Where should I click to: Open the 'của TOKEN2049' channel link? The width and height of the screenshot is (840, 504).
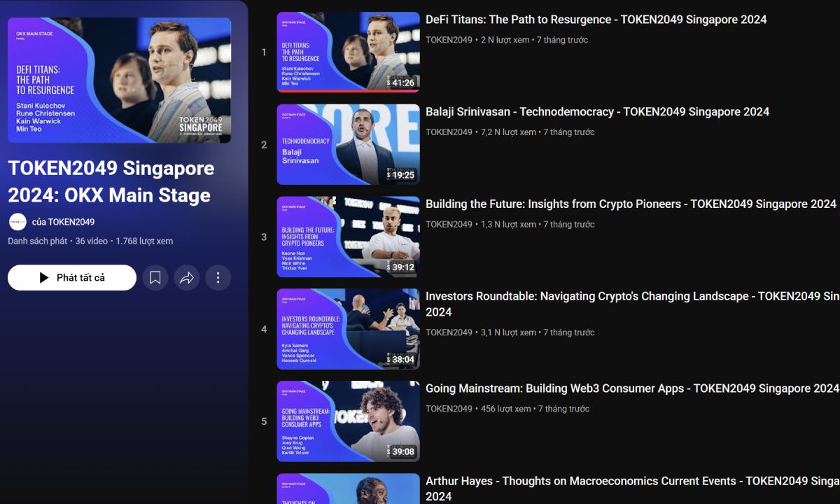(x=63, y=222)
